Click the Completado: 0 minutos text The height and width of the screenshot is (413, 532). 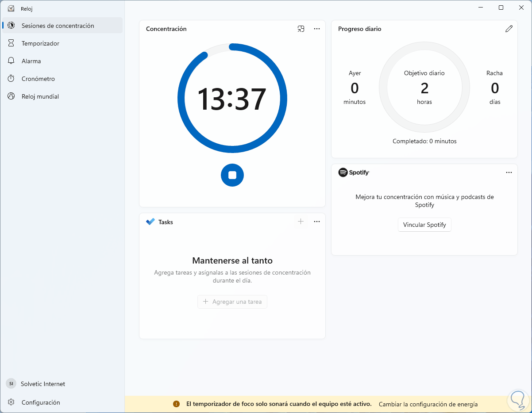tap(424, 141)
